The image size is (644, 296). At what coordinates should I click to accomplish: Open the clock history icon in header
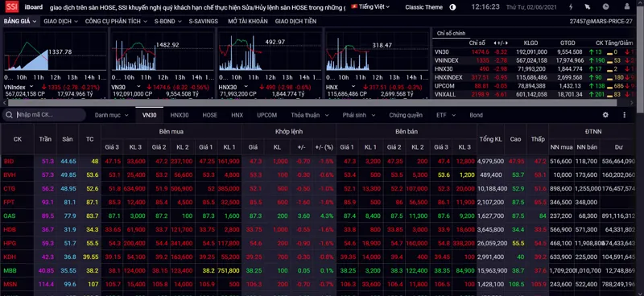(x=606, y=7)
